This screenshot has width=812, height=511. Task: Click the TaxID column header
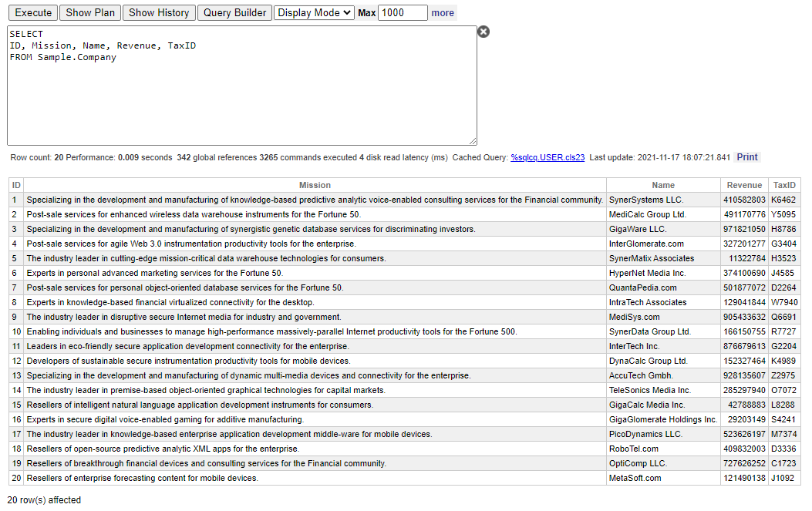(784, 185)
